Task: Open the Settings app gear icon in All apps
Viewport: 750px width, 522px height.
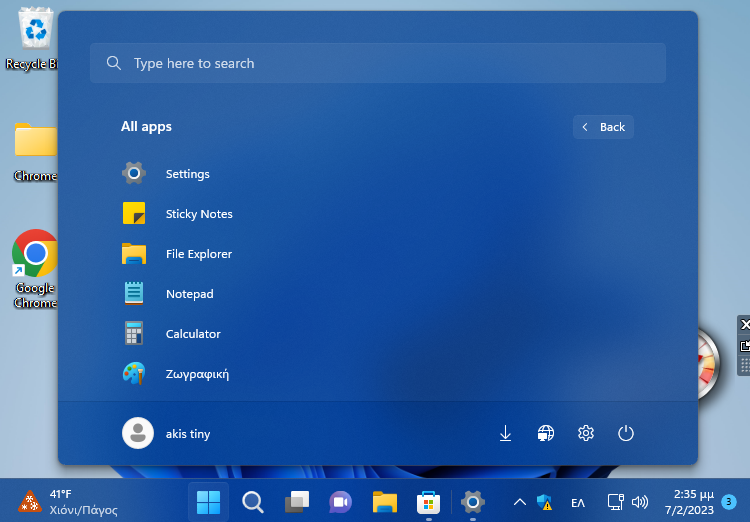Action: [134, 173]
